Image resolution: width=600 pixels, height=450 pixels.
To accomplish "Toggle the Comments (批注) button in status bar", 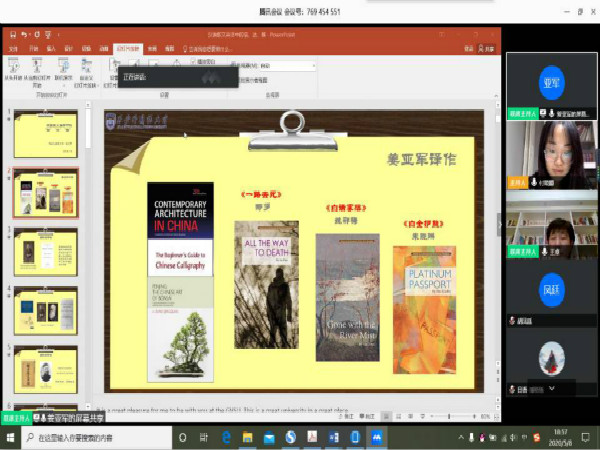I will (x=367, y=416).
